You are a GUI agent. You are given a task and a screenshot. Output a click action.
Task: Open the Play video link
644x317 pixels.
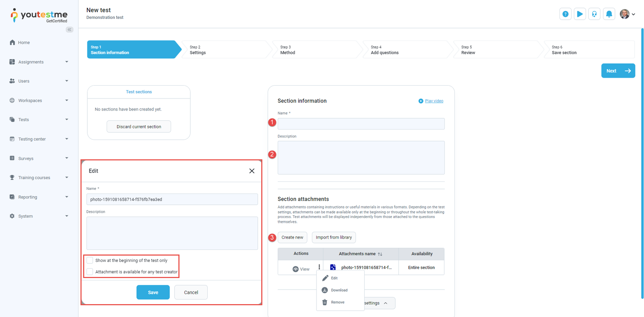(x=434, y=101)
